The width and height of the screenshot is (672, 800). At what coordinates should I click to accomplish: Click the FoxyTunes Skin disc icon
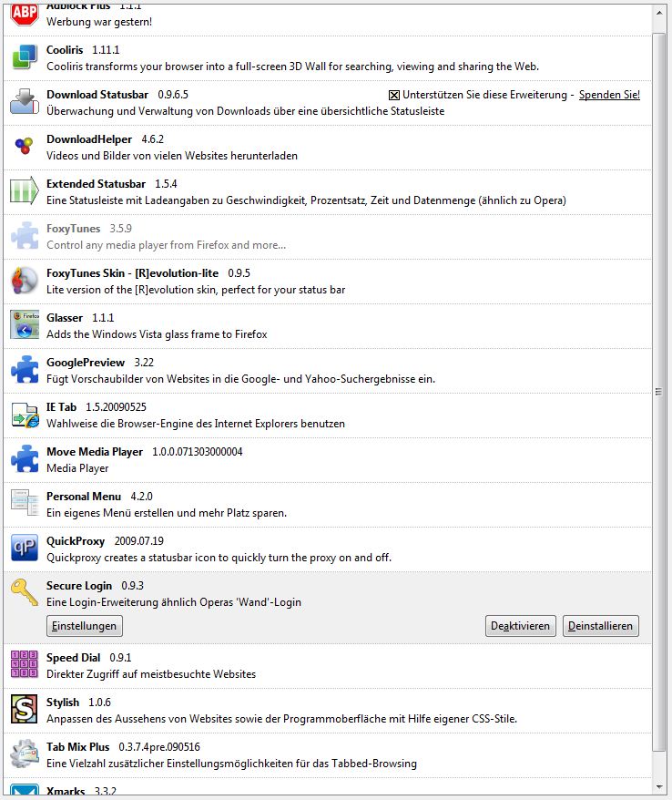pyautogui.click(x=25, y=280)
